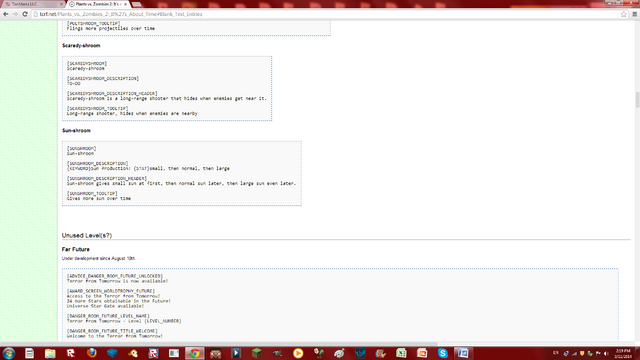Open the system clock in the tray
Viewport: 640px width, 360px height.
(x=623, y=353)
